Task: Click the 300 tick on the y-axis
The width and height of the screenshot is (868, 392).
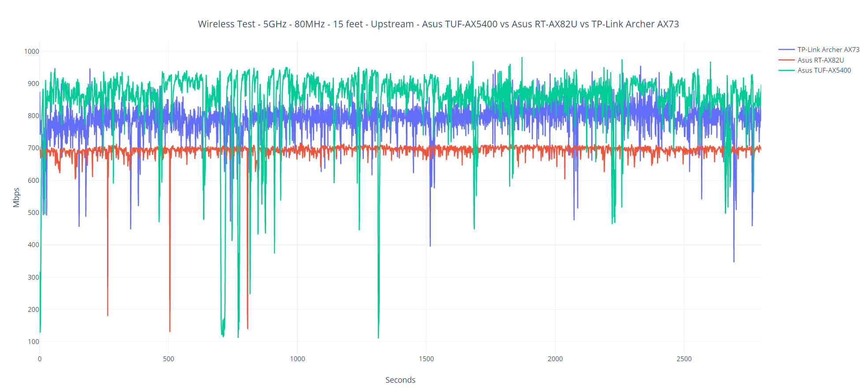Action: (33, 277)
